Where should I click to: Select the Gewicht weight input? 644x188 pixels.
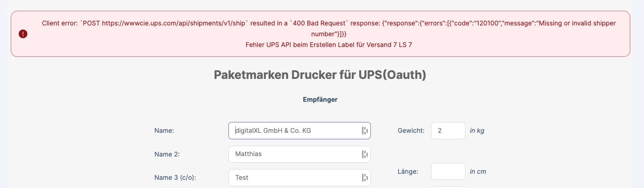[448, 131]
